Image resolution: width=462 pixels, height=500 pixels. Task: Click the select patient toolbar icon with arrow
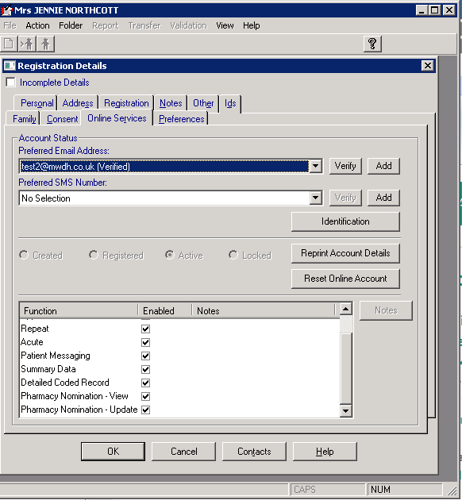[27, 44]
